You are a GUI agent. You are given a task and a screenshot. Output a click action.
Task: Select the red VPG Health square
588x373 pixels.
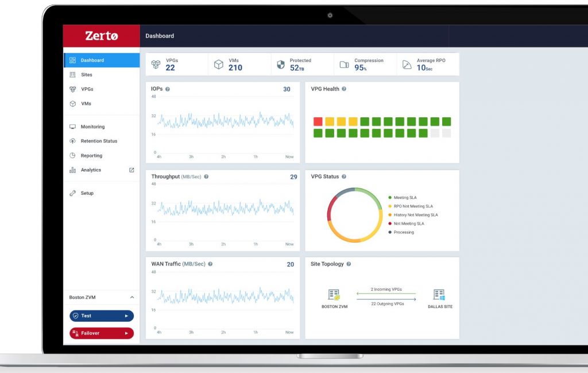coord(318,122)
